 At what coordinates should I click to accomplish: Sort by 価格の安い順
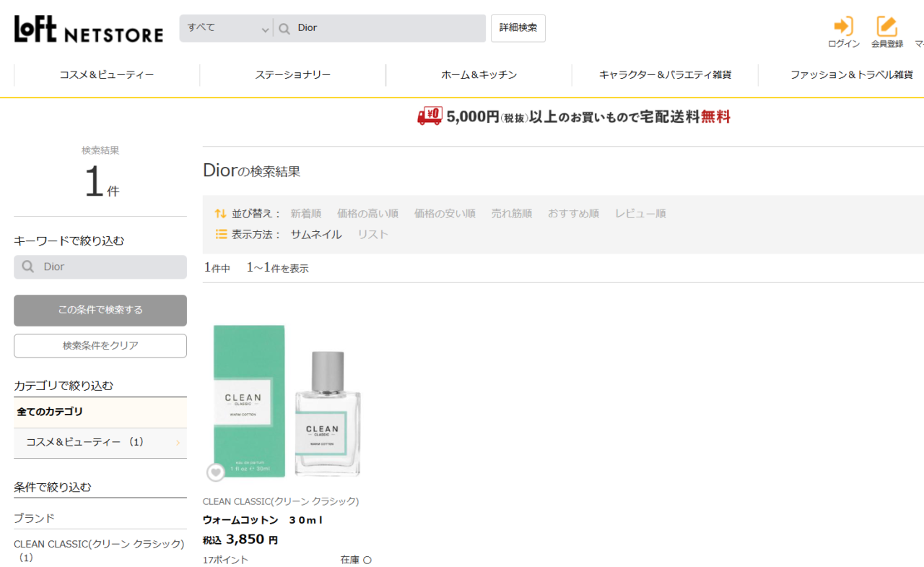(x=445, y=214)
